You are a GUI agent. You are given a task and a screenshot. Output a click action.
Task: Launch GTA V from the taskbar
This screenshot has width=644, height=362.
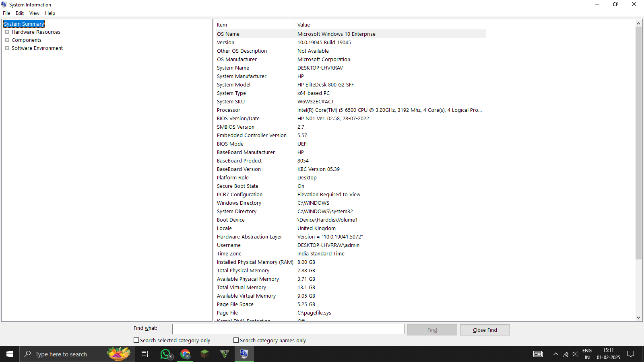225,354
